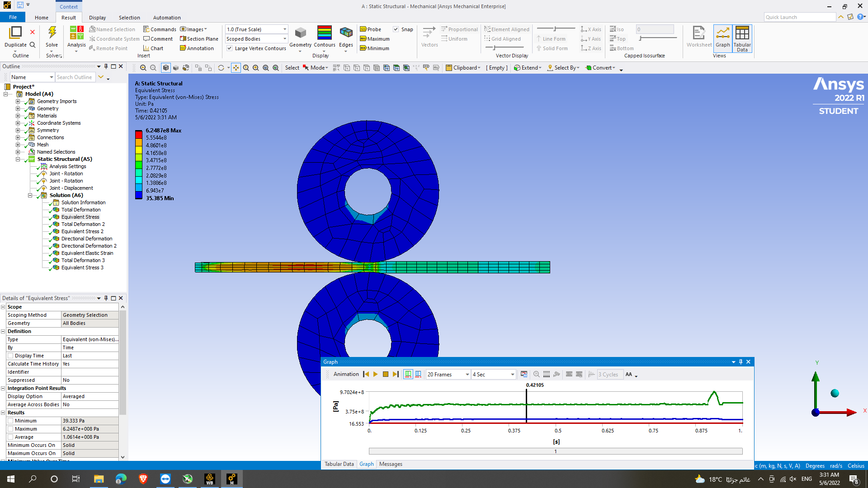Switch to the Automation ribbon tab
Screen dimensions: 868x488
click(167, 18)
